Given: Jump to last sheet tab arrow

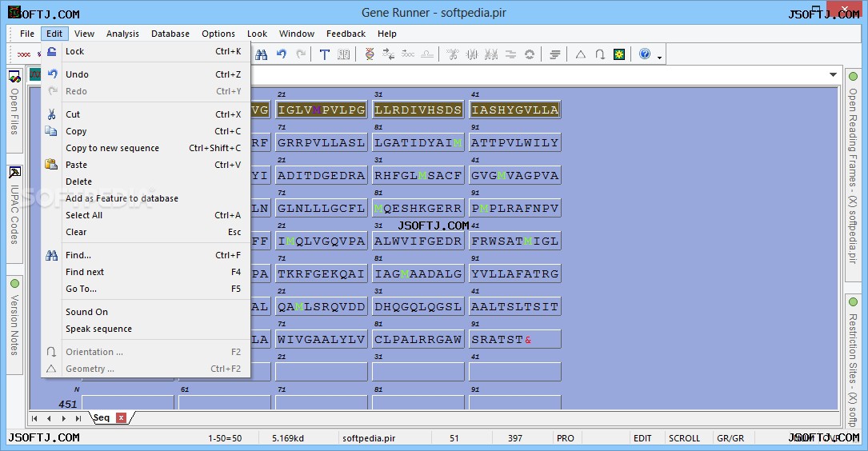Looking at the screenshot, I should [x=78, y=418].
